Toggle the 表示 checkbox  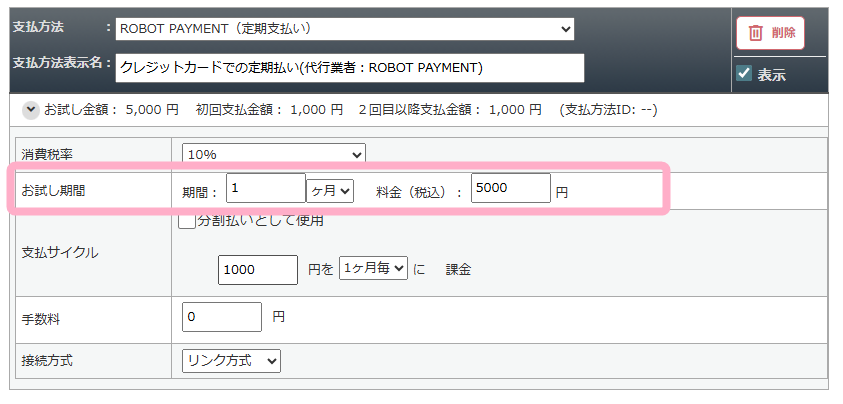coord(743,74)
